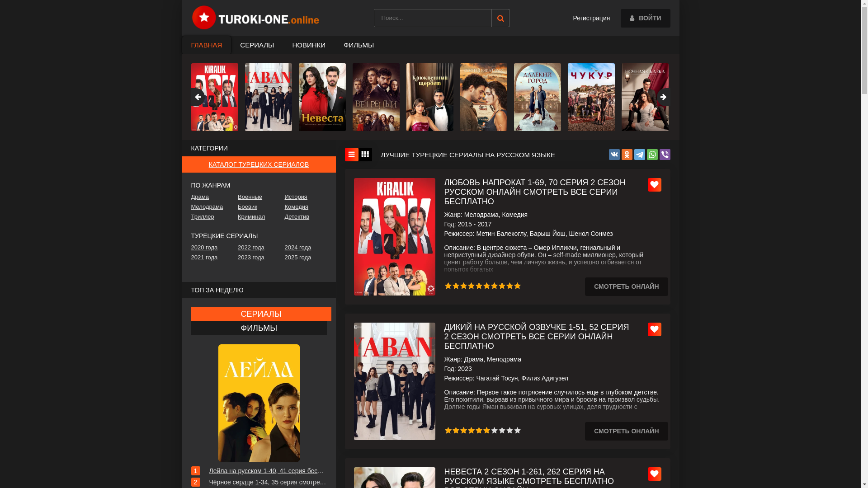868x488 pixels.
Task: Click the Далёкий город carousel poster
Action: (x=537, y=97)
